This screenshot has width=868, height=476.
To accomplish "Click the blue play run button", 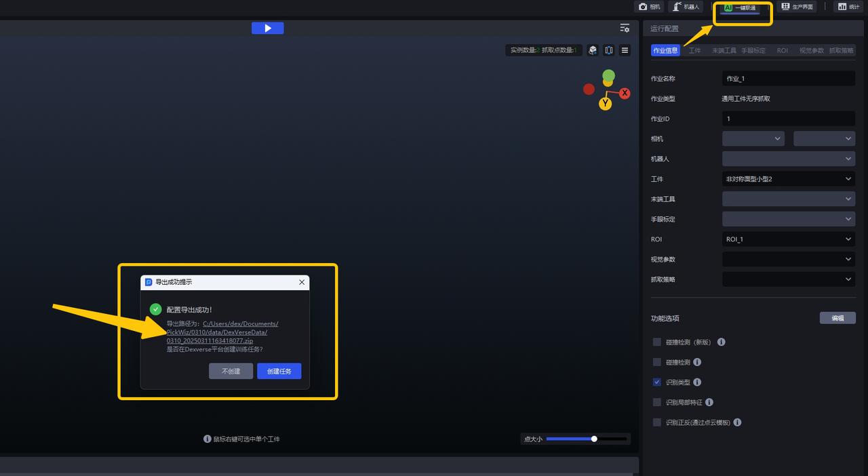I will click(267, 28).
